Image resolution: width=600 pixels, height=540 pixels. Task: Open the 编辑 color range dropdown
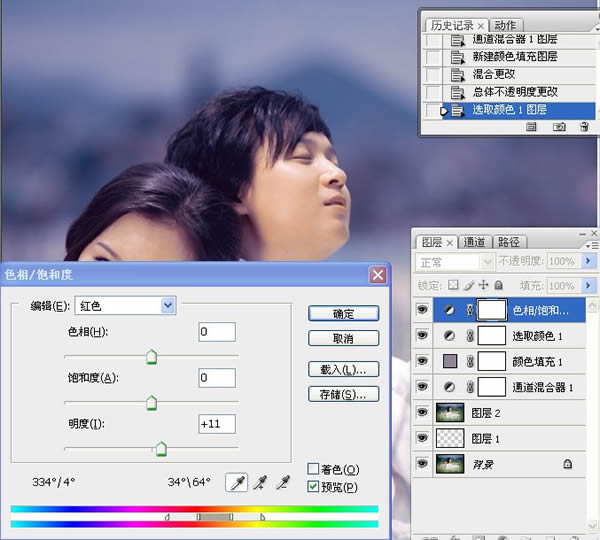pos(168,305)
